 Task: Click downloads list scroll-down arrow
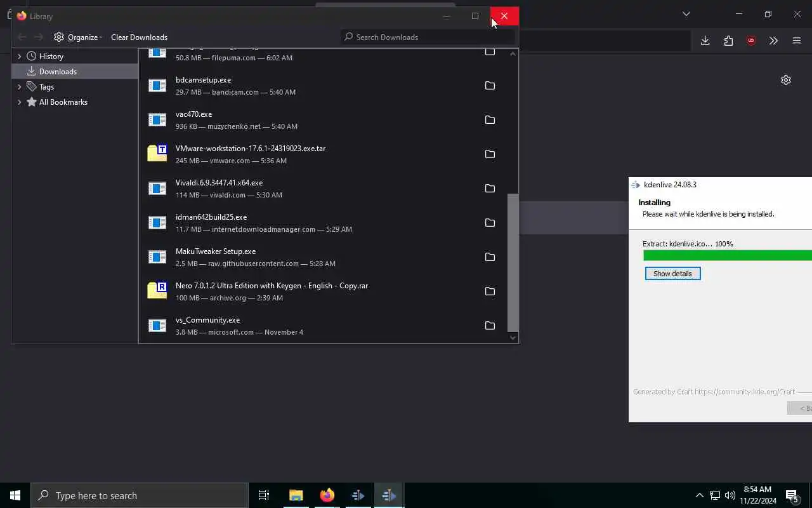coord(513,338)
